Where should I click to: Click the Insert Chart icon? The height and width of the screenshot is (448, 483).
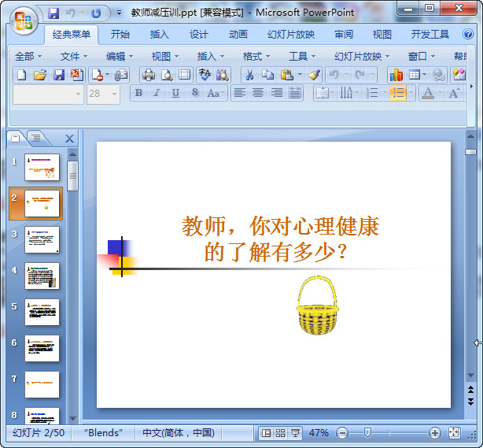click(396, 75)
